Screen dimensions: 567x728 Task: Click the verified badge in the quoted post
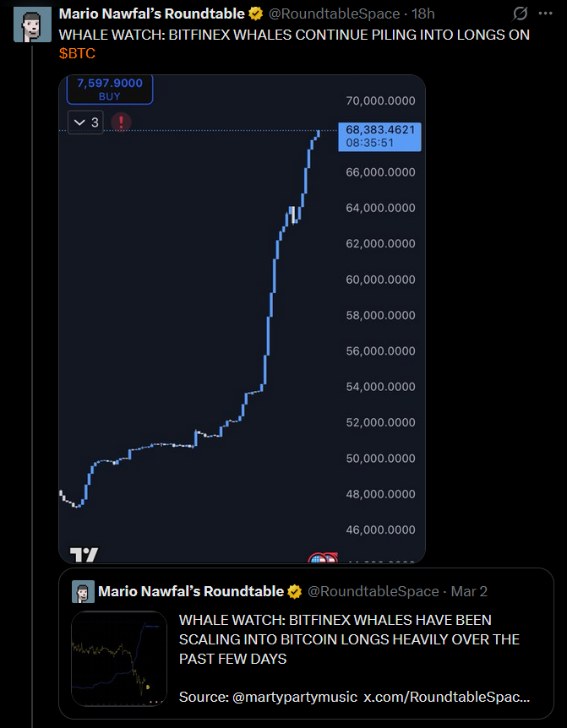click(295, 591)
